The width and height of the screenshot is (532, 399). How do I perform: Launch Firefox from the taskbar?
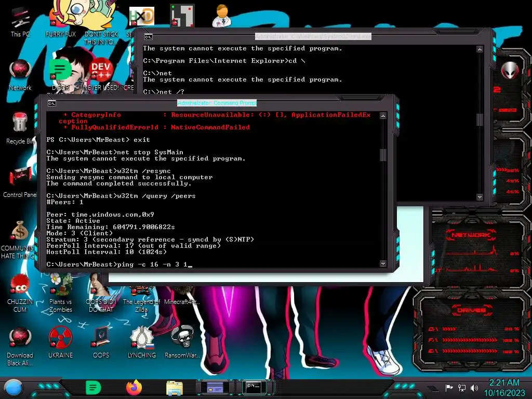(x=134, y=388)
